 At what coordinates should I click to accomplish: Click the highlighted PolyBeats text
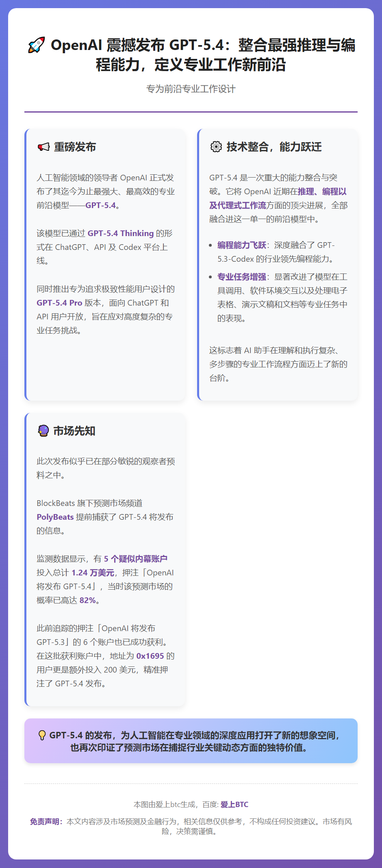(55, 517)
